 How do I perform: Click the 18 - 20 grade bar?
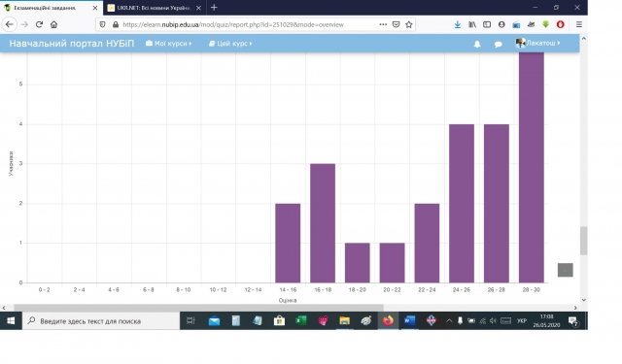[x=358, y=263]
